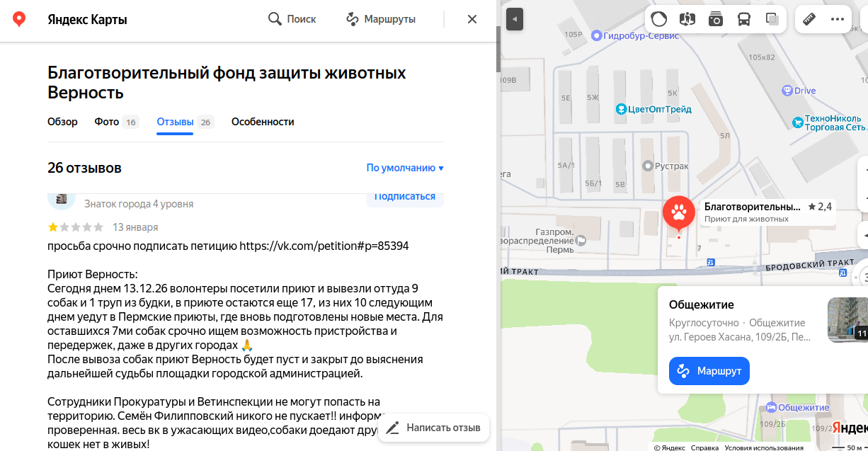Image resolution: width=868 pixels, height=451 pixels.
Task: Toggle the public transport bus icon
Action: (744, 19)
